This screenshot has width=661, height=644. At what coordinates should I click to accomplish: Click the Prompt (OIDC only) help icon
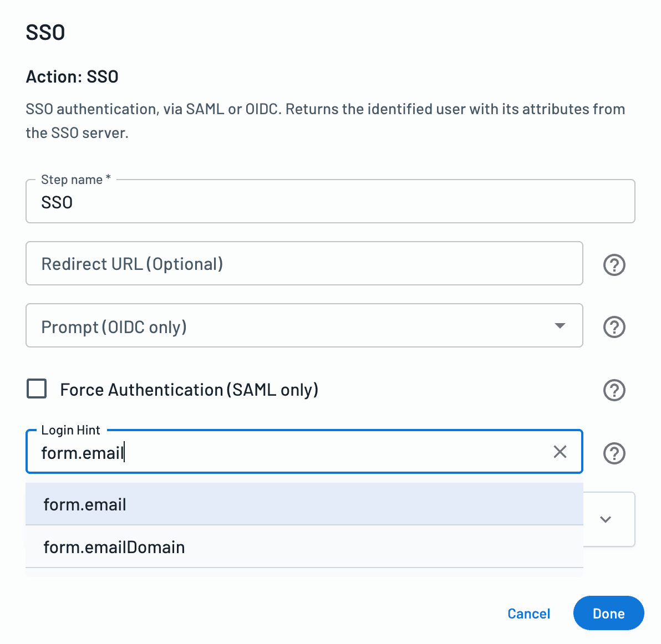coord(614,327)
